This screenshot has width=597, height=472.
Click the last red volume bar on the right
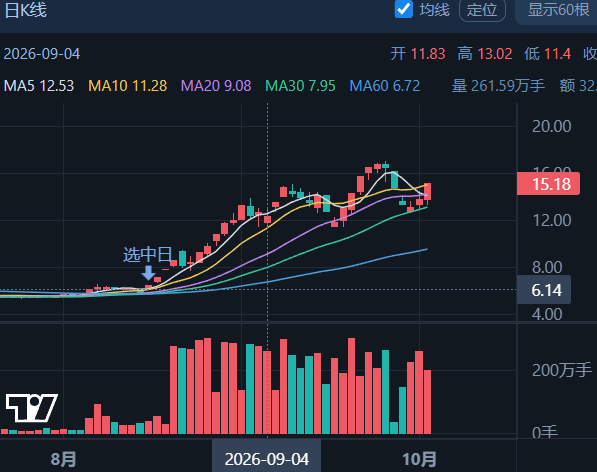(x=428, y=402)
